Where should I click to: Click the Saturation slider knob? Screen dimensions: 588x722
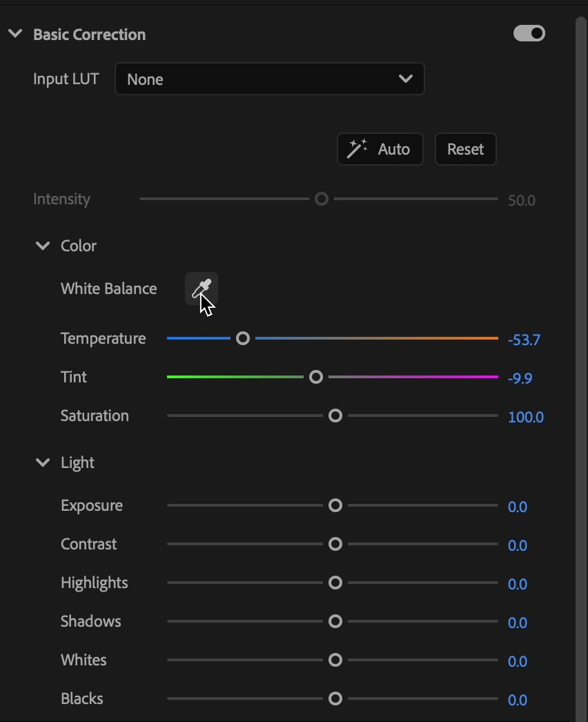click(335, 416)
